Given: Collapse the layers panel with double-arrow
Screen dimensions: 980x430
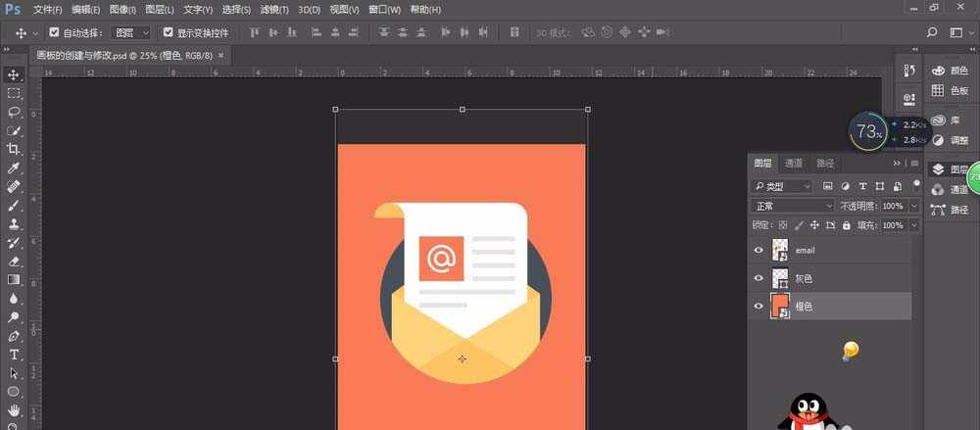Looking at the screenshot, I should [897, 164].
